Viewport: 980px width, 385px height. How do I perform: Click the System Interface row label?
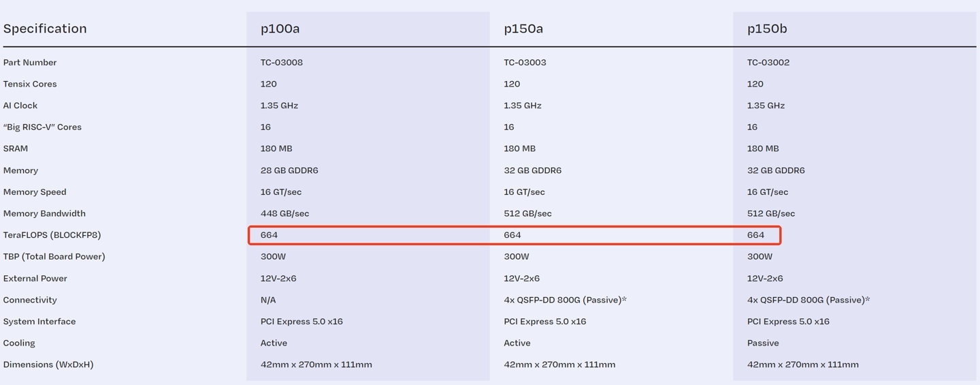(x=39, y=321)
